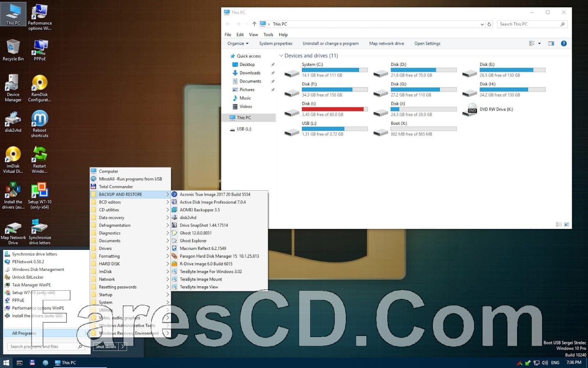Click the ENG language indicator in tray
This screenshot has width=588, height=368.
(555, 363)
